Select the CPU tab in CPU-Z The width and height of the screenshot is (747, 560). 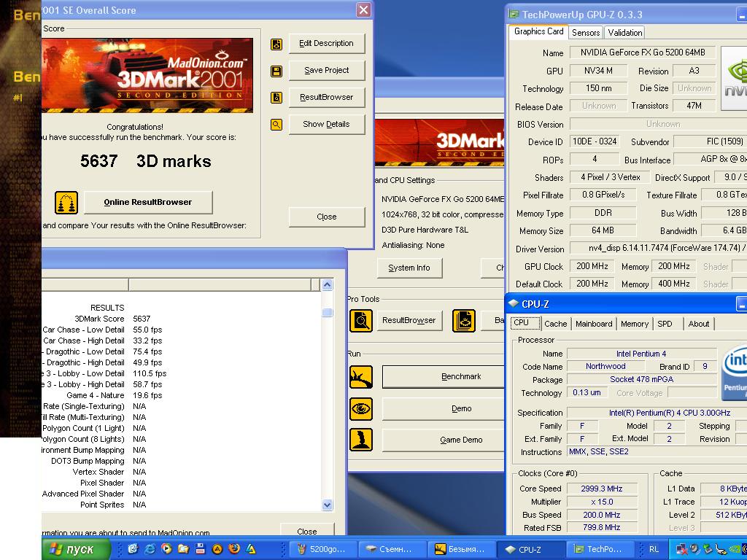coord(525,323)
